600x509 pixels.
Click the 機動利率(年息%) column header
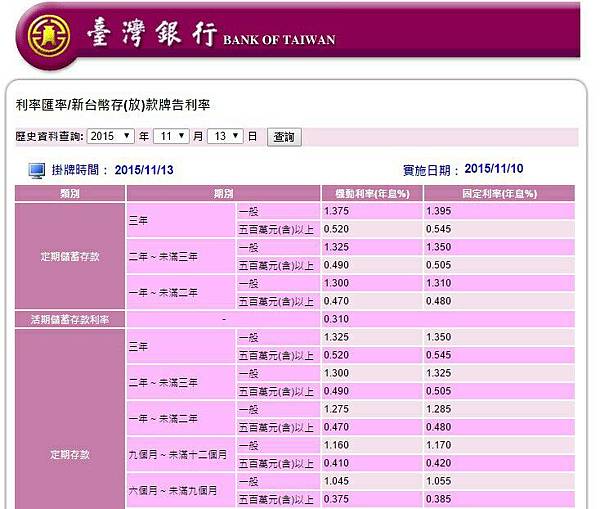pyautogui.click(x=372, y=193)
